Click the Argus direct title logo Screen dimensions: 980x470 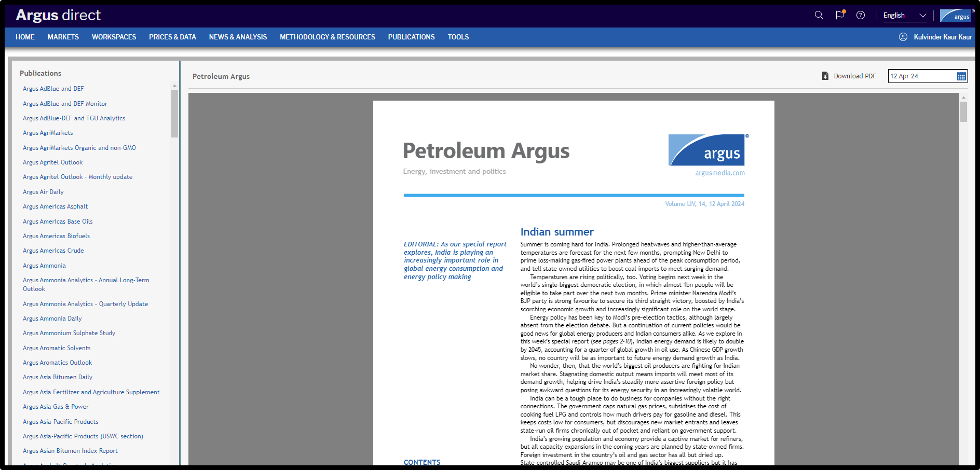pyautogui.click(x=58, y=15)
